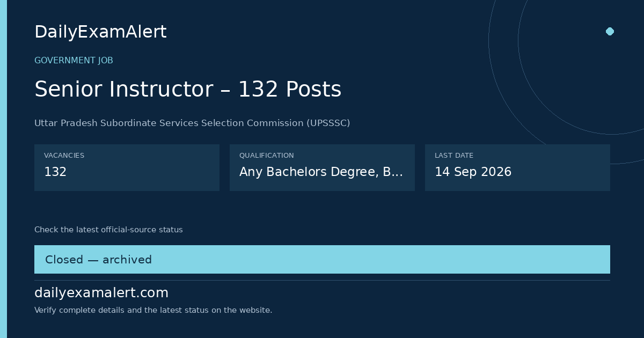
Task: Open the dailyexamalert.com link
Action: tap(101, 293)
